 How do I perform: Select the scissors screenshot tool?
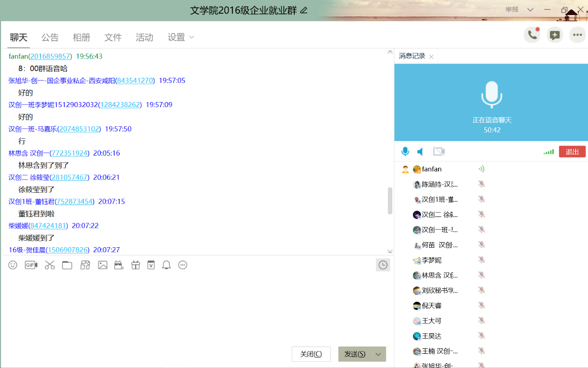[x=49, y=265]
